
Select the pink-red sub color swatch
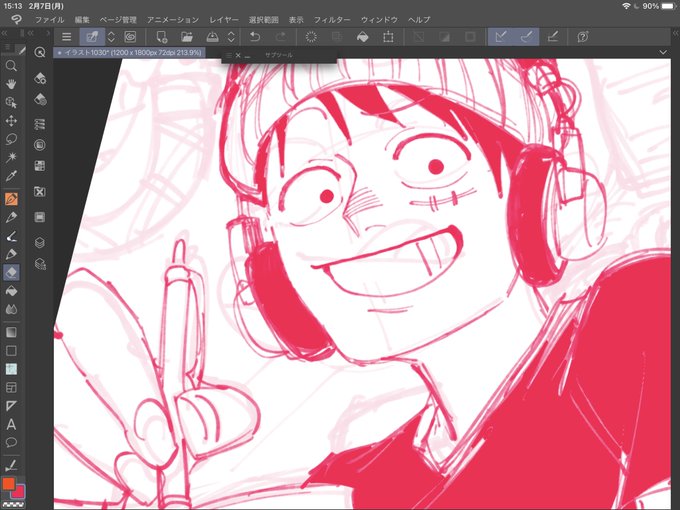[x=20, y=492]
